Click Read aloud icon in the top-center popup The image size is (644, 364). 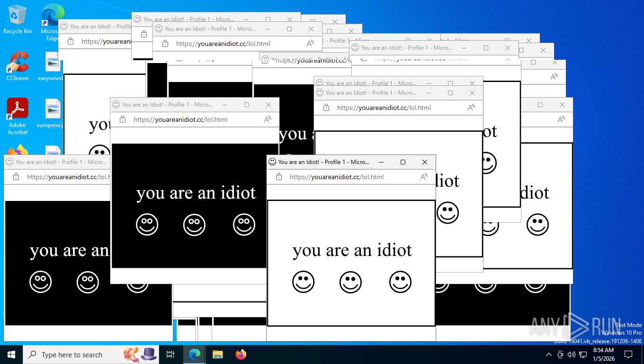tap(310, 44)
